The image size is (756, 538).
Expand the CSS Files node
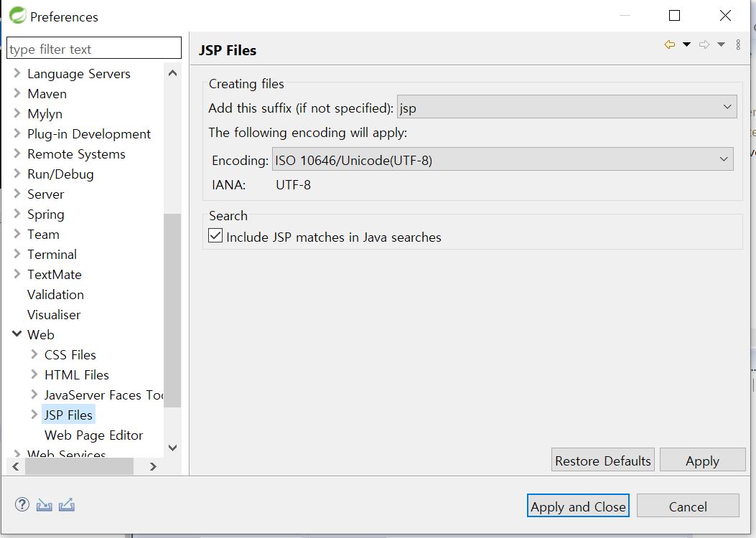pyautogui.click(x=34, y=354)
